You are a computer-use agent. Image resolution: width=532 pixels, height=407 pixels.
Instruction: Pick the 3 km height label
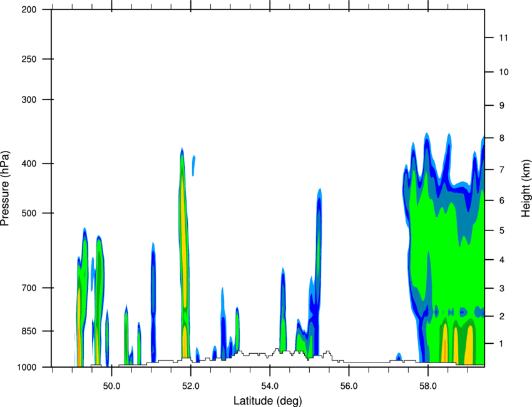(502, 289)
